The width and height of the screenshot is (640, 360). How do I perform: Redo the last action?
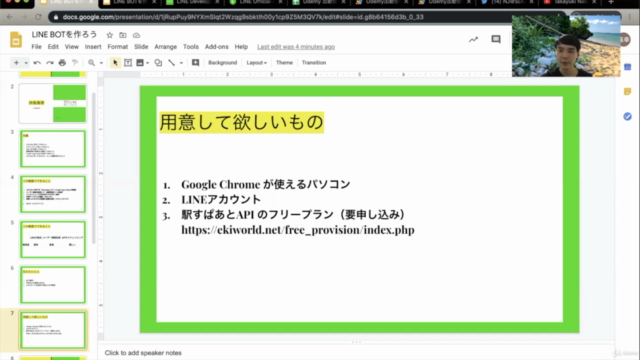(50, 62)
